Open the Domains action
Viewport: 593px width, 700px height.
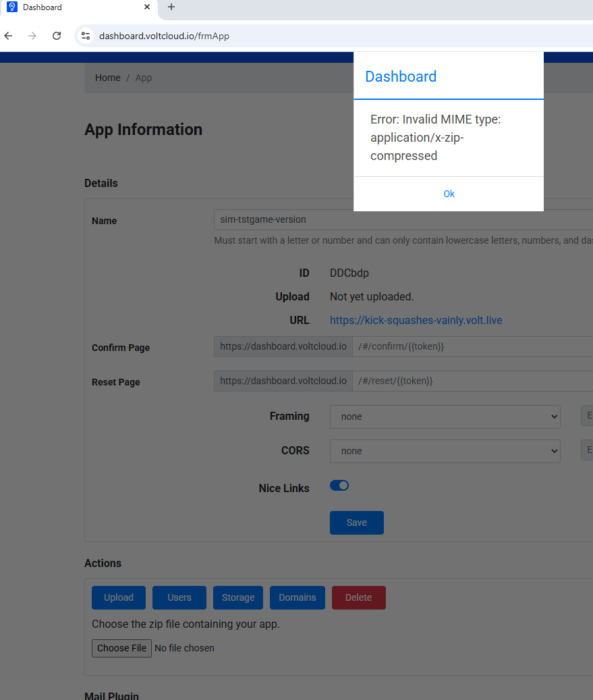pos(298,597)
